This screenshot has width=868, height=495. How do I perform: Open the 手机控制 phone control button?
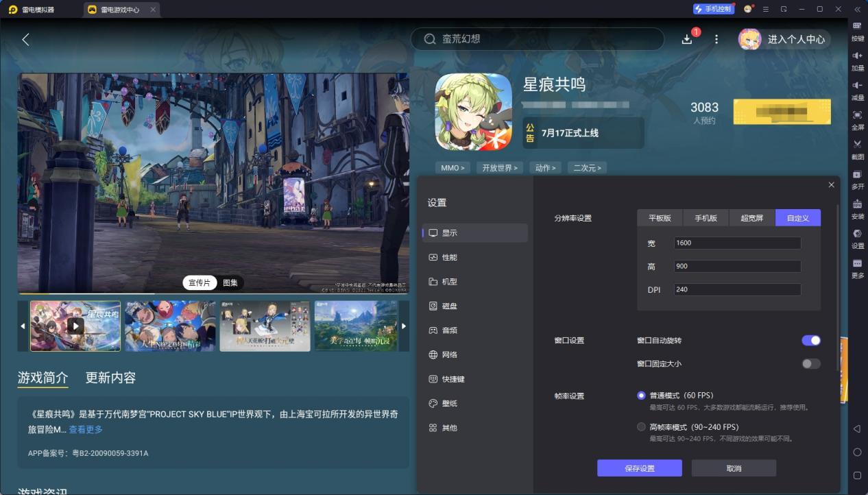point(713,9)
